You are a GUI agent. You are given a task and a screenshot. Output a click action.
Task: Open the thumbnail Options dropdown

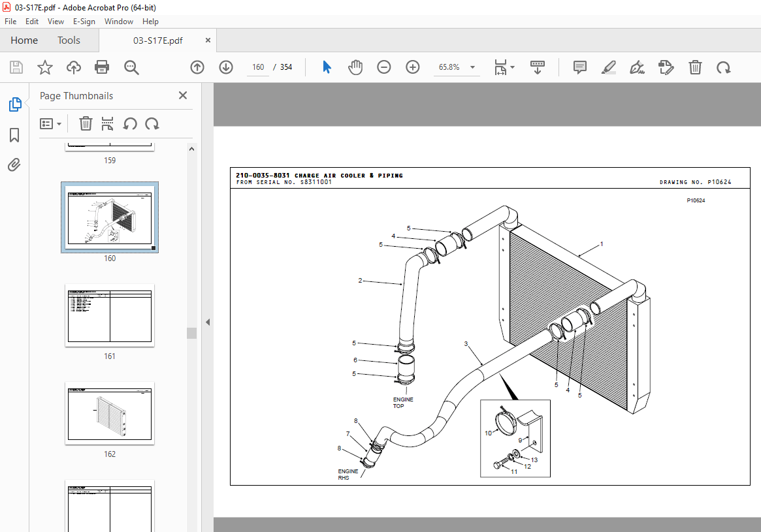[51, 123]
